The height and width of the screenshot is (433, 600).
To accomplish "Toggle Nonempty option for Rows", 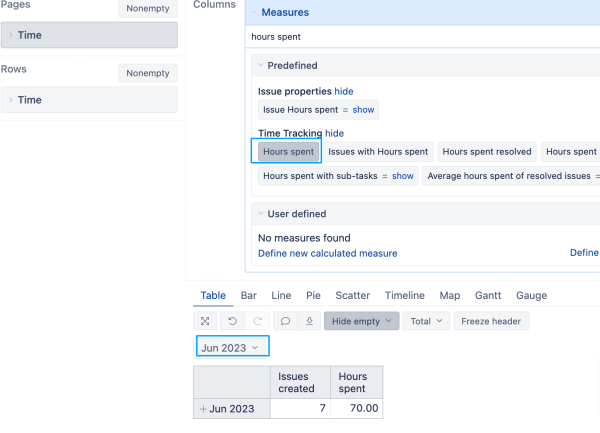I will tap(148, 73).
